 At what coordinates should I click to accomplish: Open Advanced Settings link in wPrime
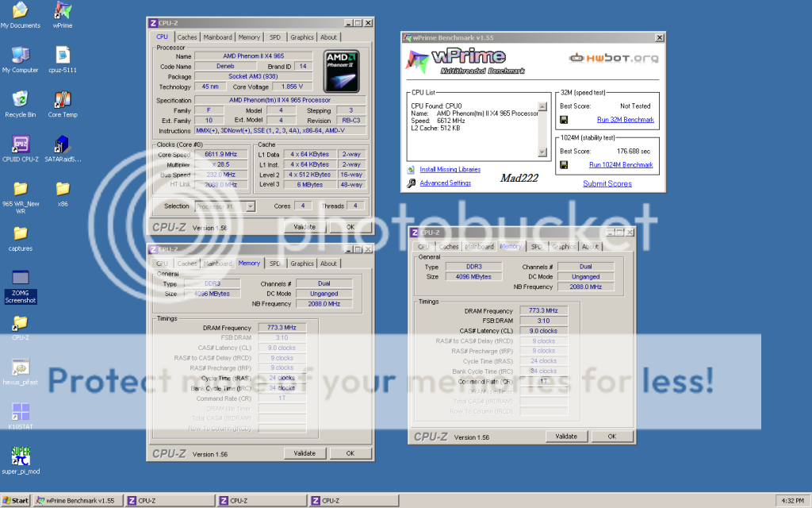click(445, 183)
